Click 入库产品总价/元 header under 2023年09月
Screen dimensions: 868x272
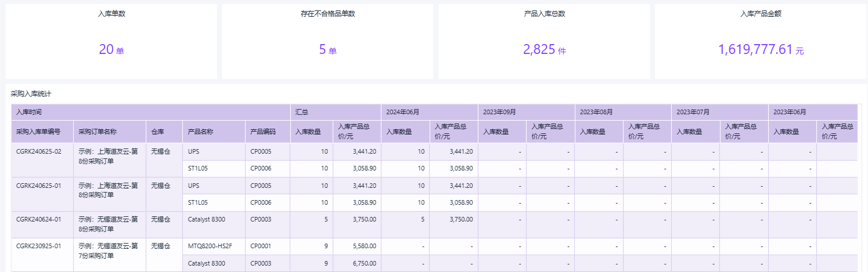point(550,132)
